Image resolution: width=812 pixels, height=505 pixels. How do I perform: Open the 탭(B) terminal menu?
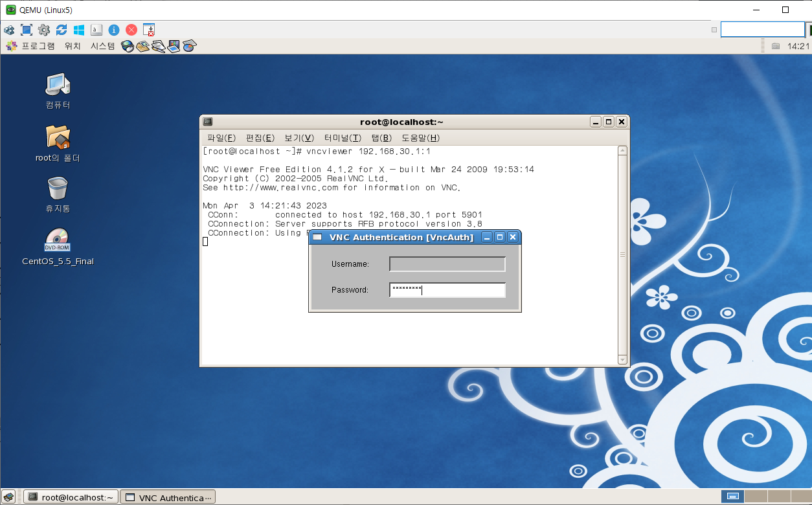click(381, 138)
